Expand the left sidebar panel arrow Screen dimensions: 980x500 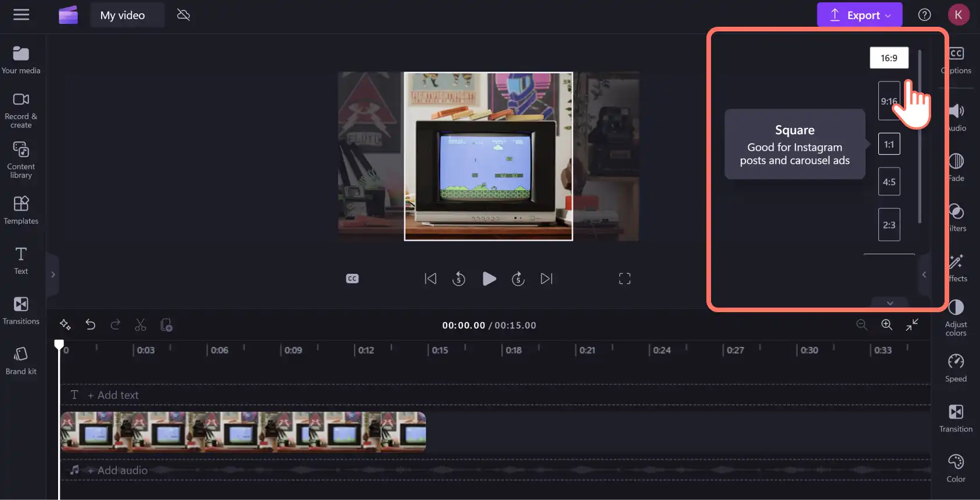pyautogui.click(x=53, y=274)
